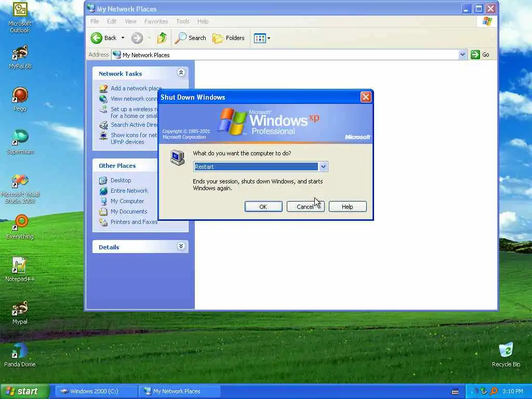Open the Help menu
This screenshot has width=532, height=399.
coord(203,21)
